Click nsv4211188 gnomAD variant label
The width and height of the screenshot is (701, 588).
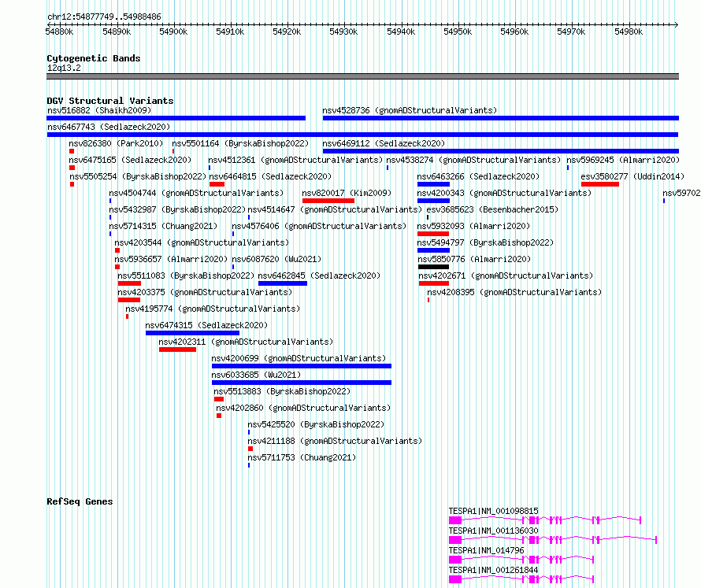(335, 441)
